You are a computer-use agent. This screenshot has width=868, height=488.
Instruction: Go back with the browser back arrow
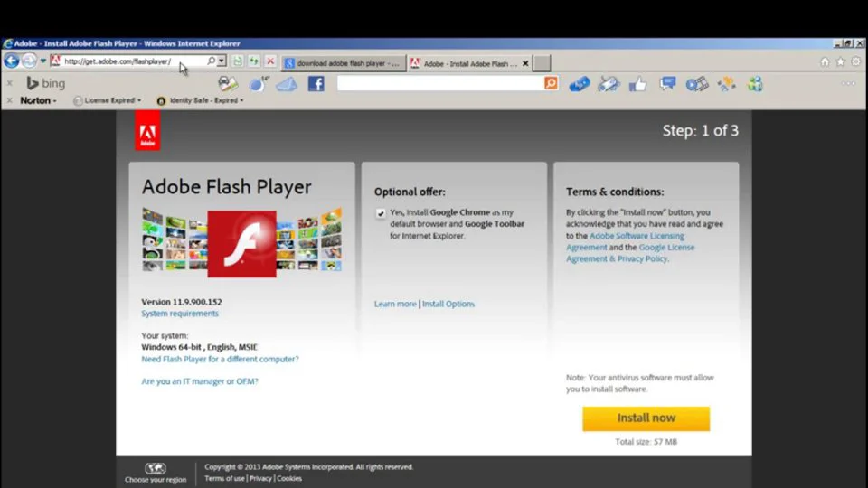[x=12, y=61]
